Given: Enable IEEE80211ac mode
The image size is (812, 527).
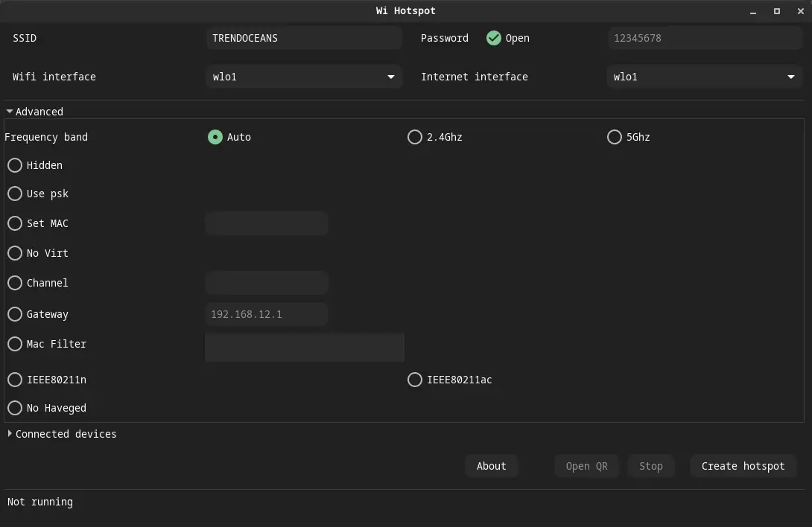Looking at the screenshot, I should click(415, 380).
